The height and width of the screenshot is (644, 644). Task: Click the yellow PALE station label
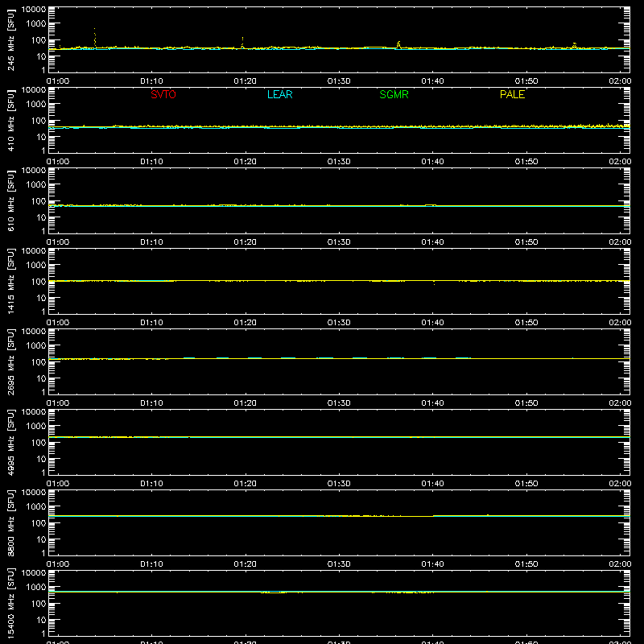pos(512,94)
